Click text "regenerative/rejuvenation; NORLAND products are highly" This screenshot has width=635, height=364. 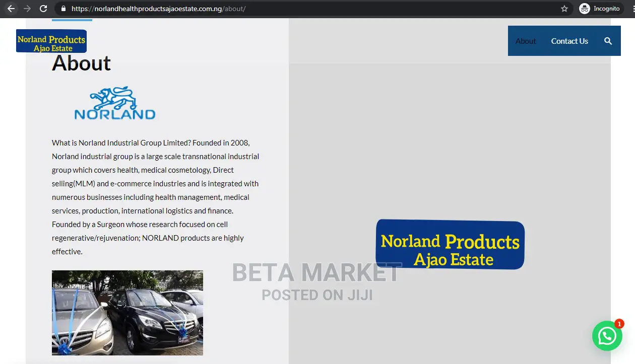(148, 238)
